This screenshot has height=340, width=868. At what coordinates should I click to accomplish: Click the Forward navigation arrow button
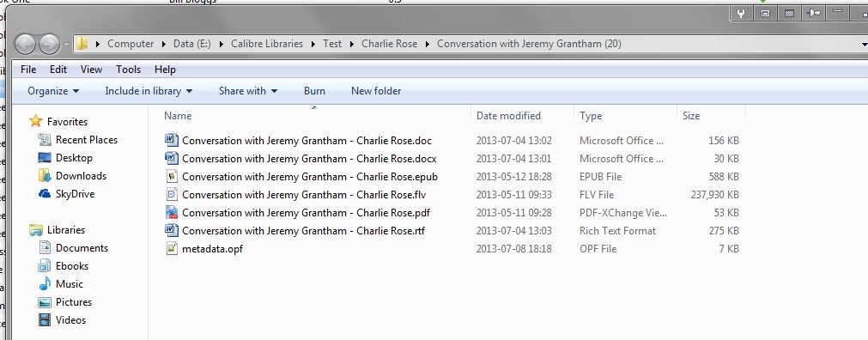tap(49, 44)
